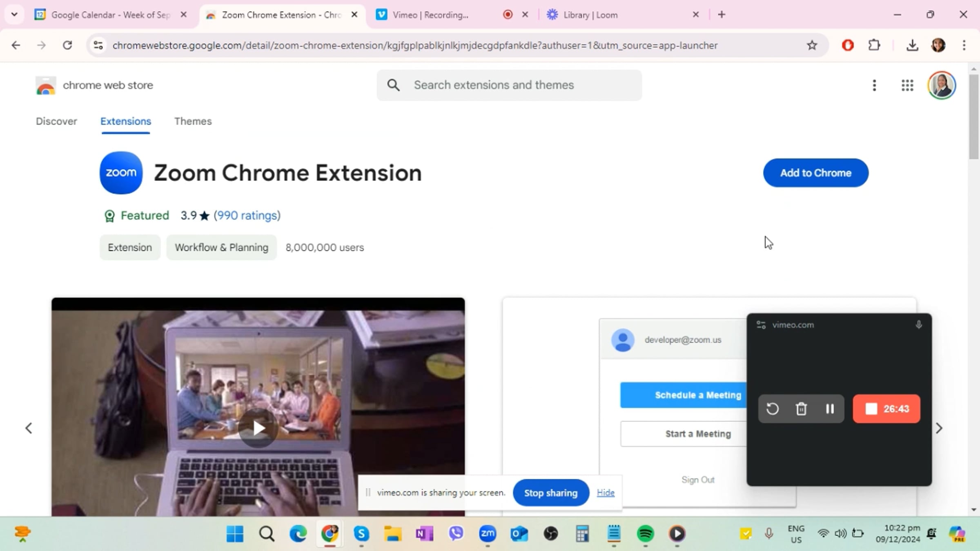The image size is (980, 551).
Task: Open the Chrome browser three-dot menu
Action: tap(964, 45)
